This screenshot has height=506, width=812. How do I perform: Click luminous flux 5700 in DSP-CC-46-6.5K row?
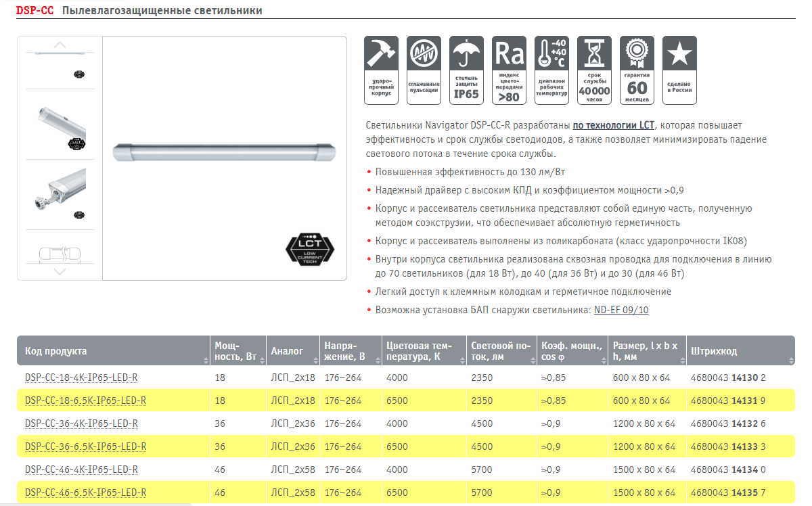tap(482, 492)
